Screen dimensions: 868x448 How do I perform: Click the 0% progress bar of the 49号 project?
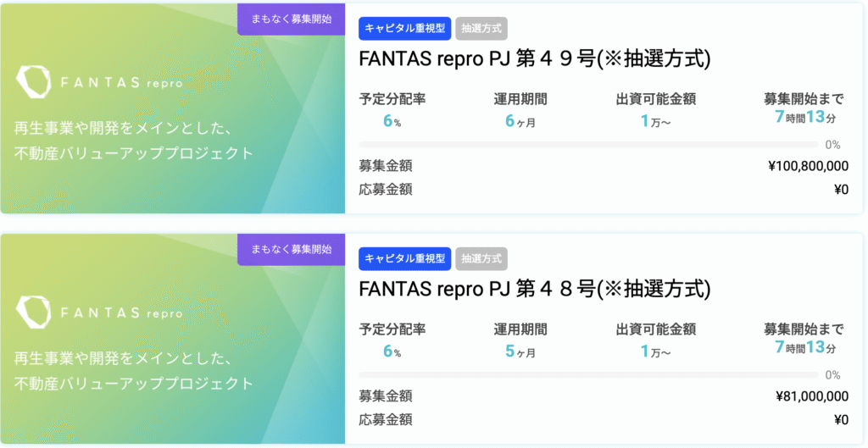(x=588, y=145)
